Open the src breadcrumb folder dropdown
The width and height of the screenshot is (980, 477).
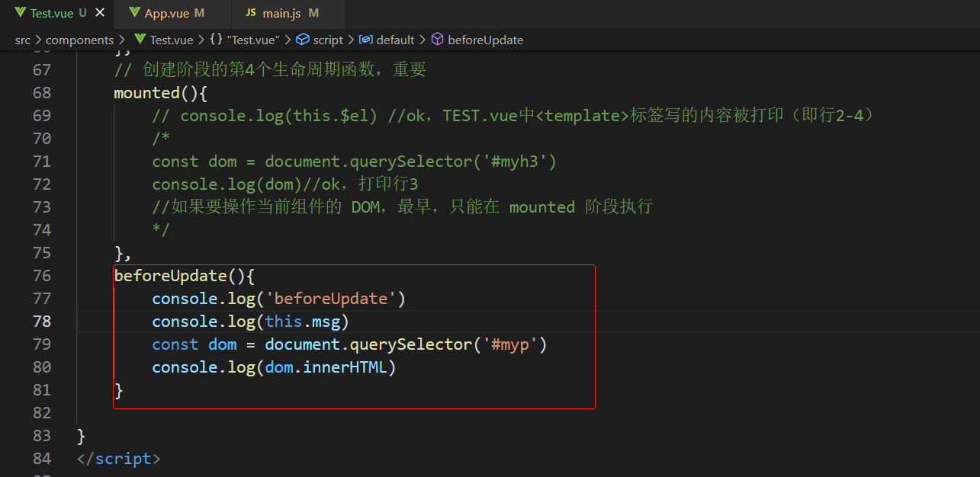pyautogui.click(x=23, y=40)
